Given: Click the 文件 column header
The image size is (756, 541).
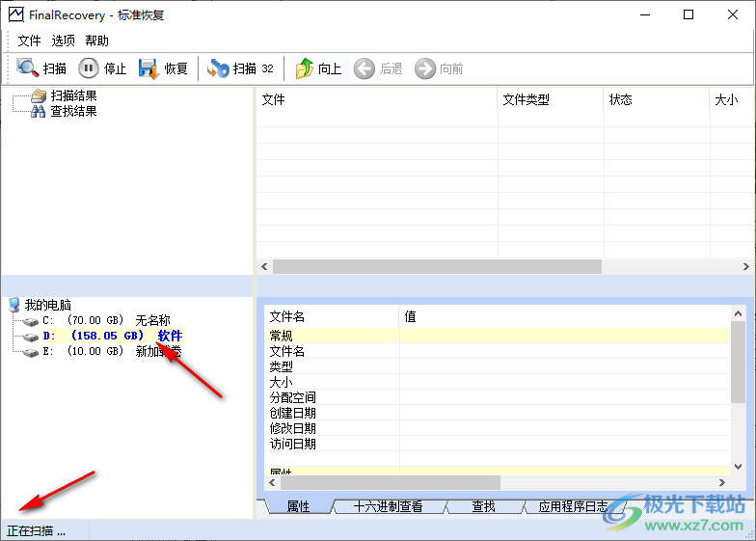Looking at the screenshot, I should point(376,99).
